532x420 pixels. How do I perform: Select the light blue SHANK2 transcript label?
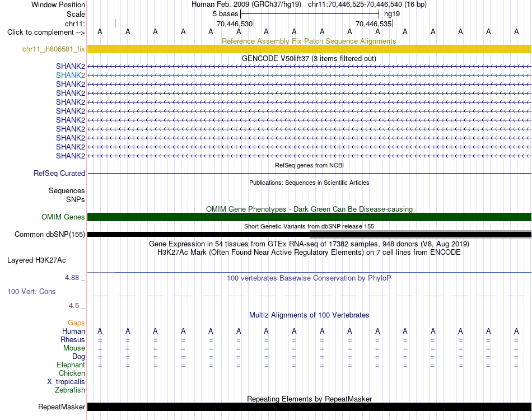pyautogui.click(x=71, y=75)
